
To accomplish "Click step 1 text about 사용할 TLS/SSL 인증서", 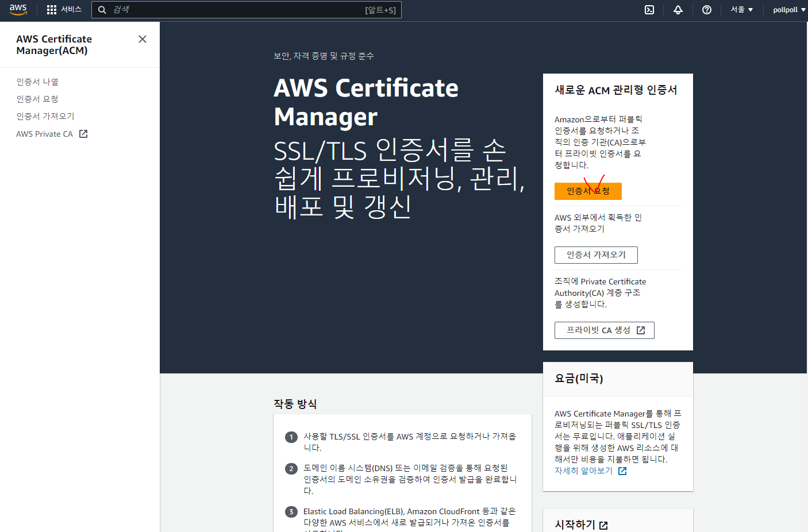I will [410, 442].
